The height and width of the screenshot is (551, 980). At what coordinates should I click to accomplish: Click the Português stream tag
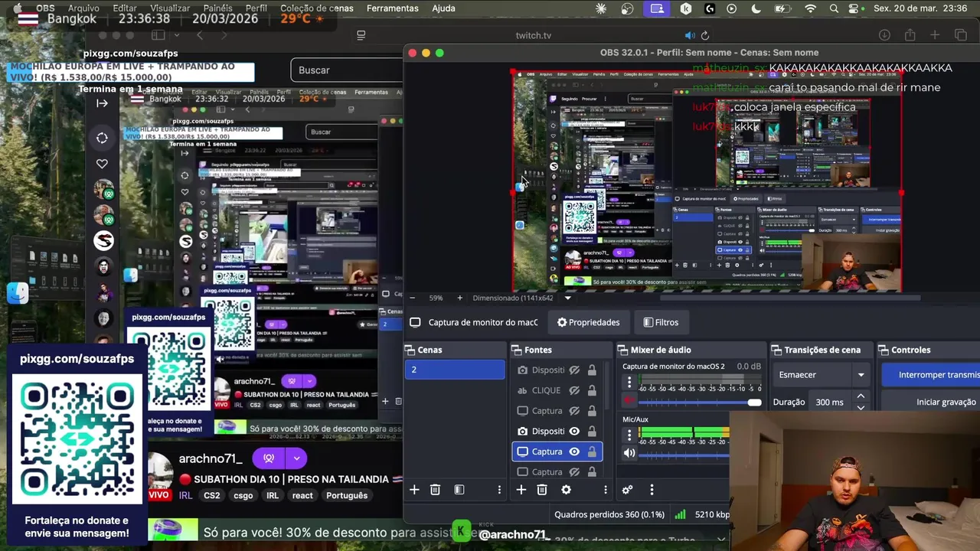point(347,495)
